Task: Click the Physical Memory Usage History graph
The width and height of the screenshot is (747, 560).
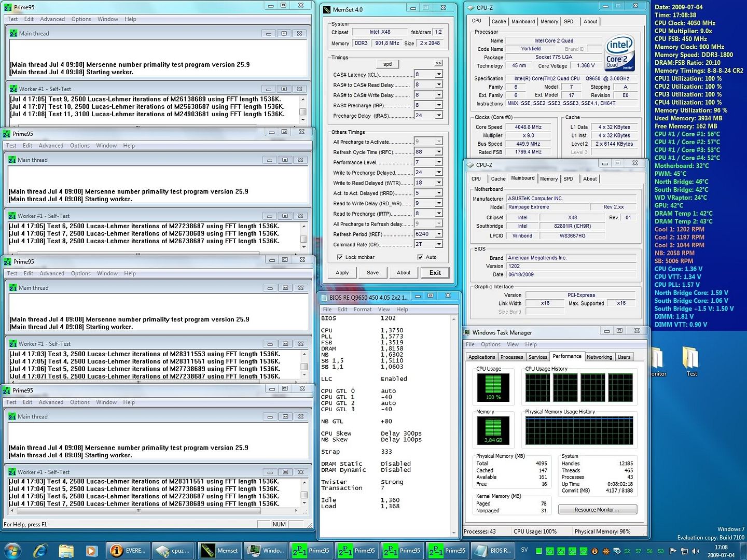Action: coord(579,431)
